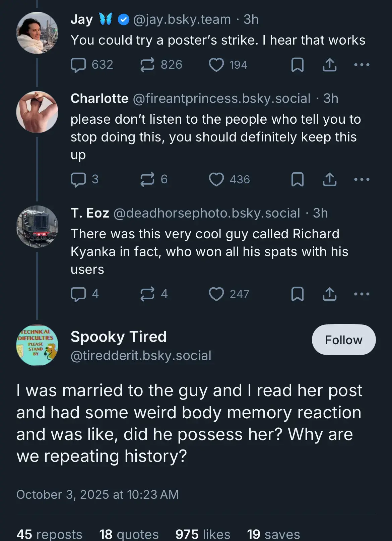Screen dimensions: 392x541
Task: Open more options on Charlotte's post
Action: pos(362,180)
